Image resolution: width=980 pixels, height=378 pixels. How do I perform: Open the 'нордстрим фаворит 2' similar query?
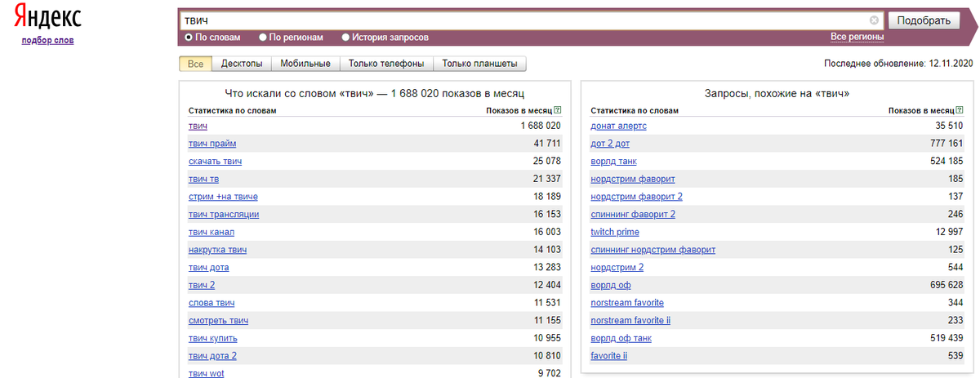point(636,197)
